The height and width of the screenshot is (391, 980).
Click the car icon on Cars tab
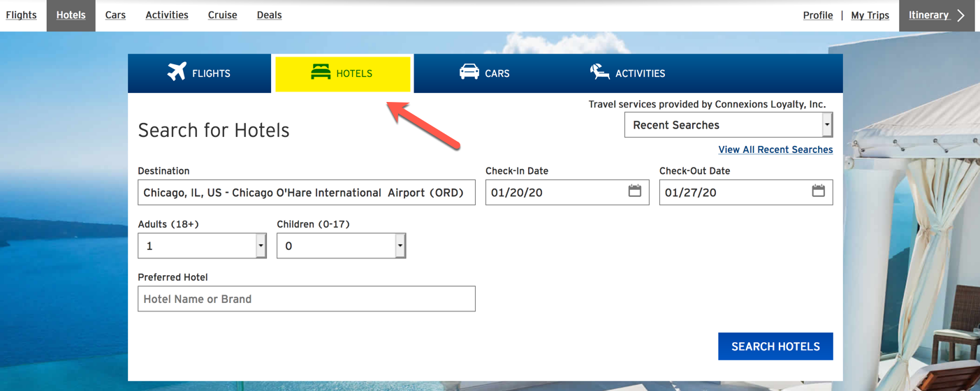pyautogui.click(x=469, y=71)
